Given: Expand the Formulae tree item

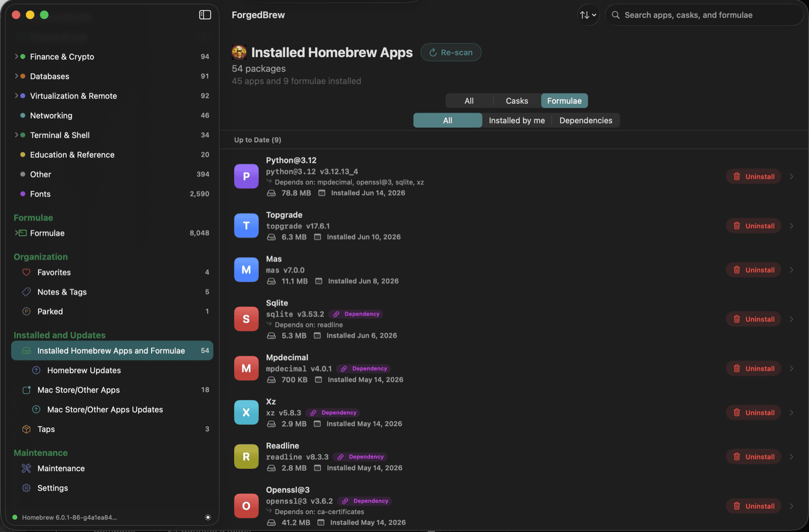Looking at the screenshot, I should tap(16, 233).
